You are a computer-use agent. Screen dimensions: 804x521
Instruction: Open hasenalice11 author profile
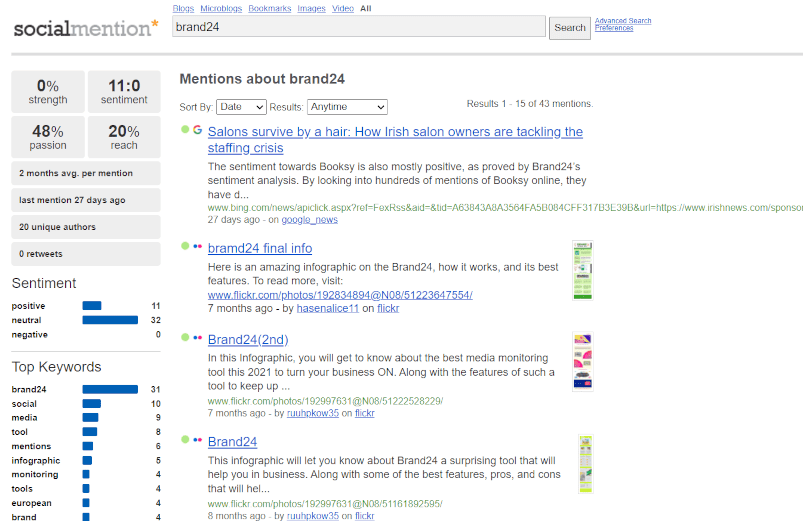328,308
